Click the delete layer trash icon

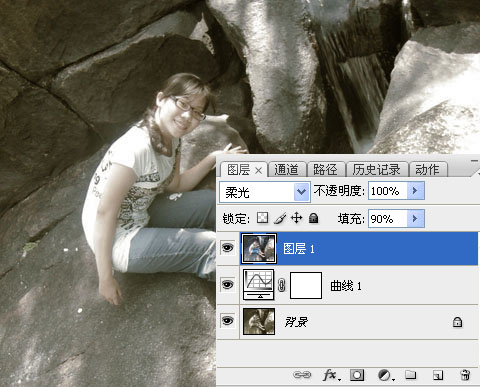pyautogui.click(x=465, y=375)
